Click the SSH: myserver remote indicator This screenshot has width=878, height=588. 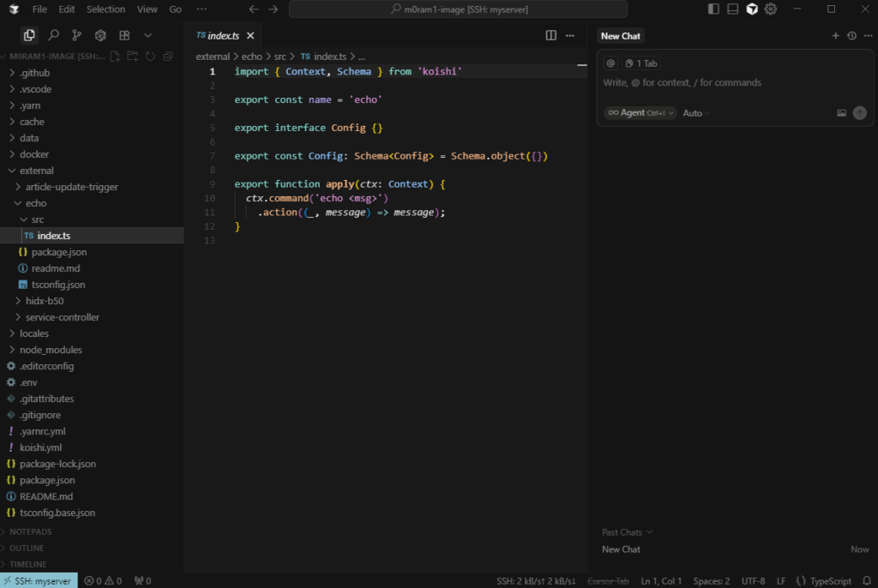coord(39,581)
